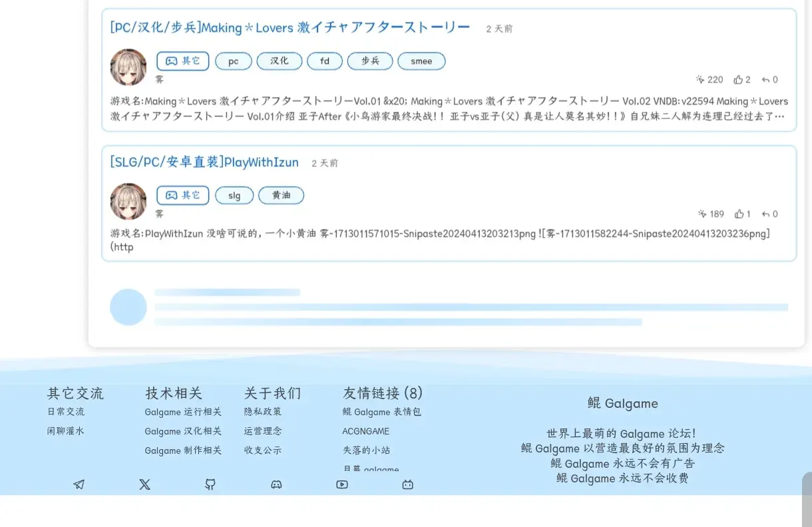This screenshot has width=812, height=527.
Task: Open the 隐私政策 footer link
Action: [x=263, y=412]
